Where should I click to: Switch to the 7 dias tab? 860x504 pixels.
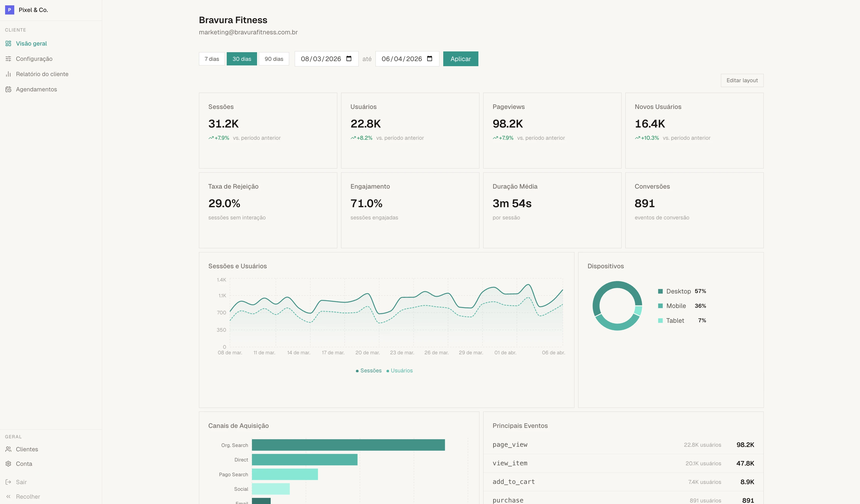[212, 59]
